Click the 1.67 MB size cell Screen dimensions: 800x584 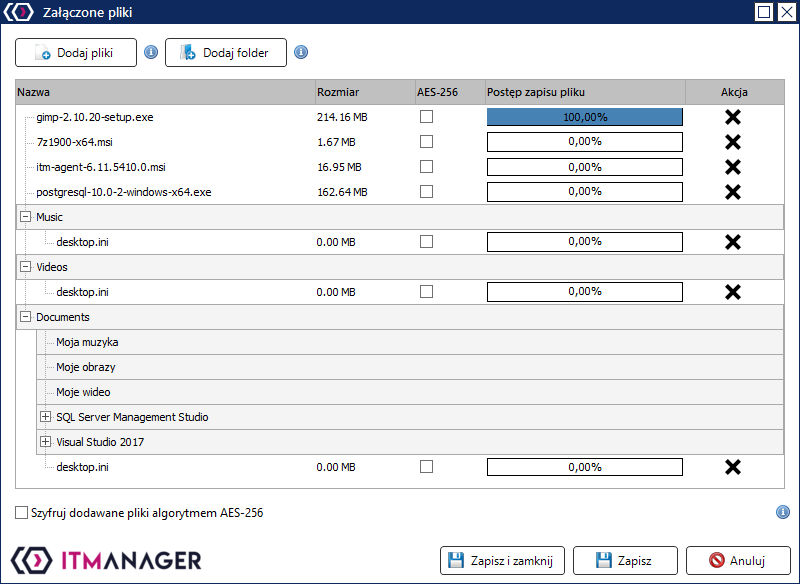pos(336,142)
